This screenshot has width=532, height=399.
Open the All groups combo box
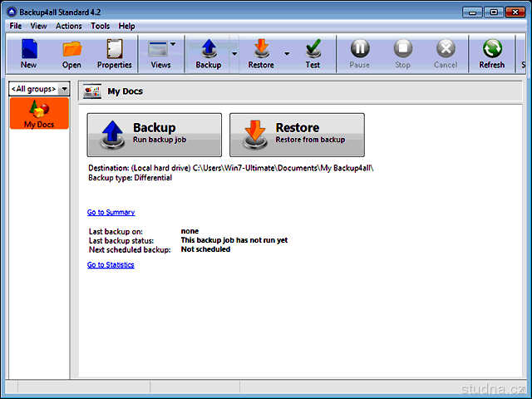(x=39, y=89)
